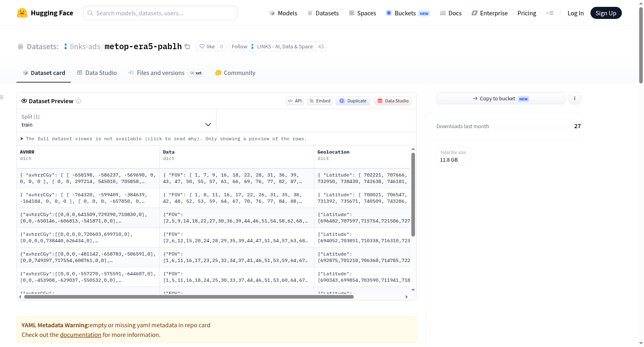The image size is (644, 347).
Task: Open the documentation link
Action: (x=80, y=335)
